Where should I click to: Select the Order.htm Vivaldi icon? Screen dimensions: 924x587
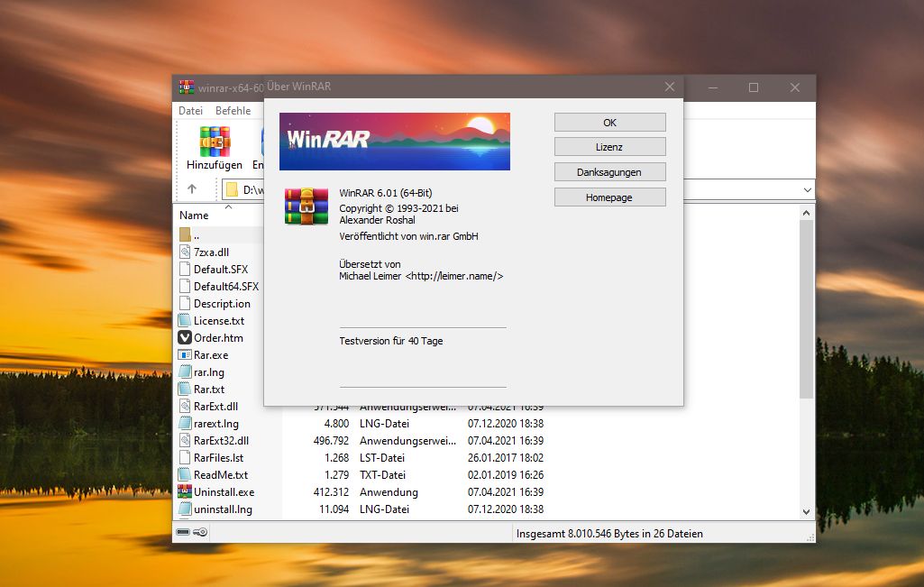(x=185, y=338)
